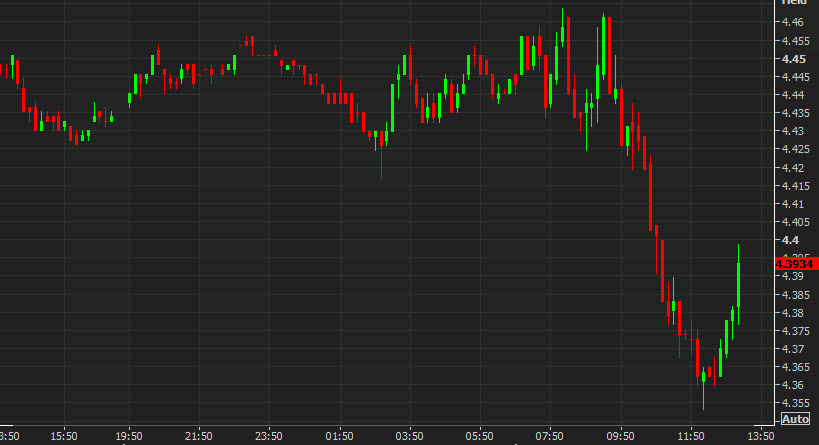819x445 pixels.
Task: Click the bold 4.4 axis label
Action: click(x=790, y=240)
